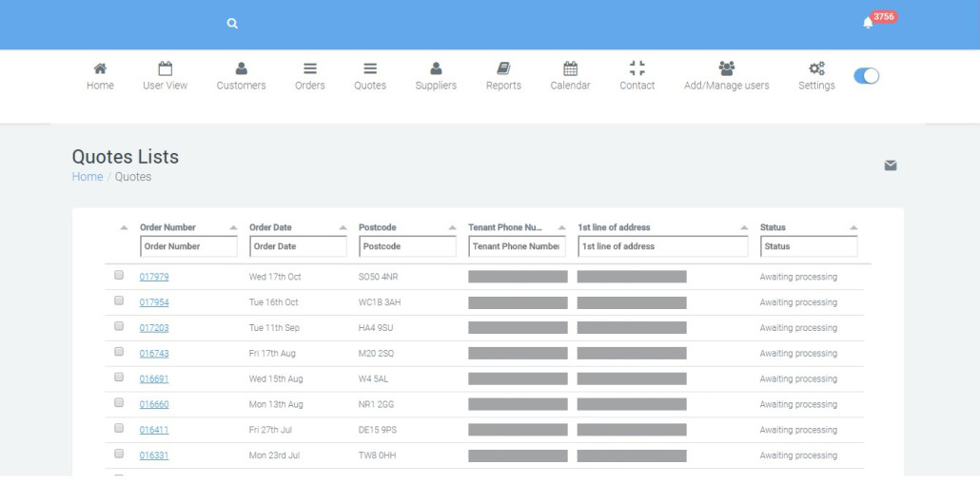Click the envelope mail icon beside Quotes Lists

(891, 165)
